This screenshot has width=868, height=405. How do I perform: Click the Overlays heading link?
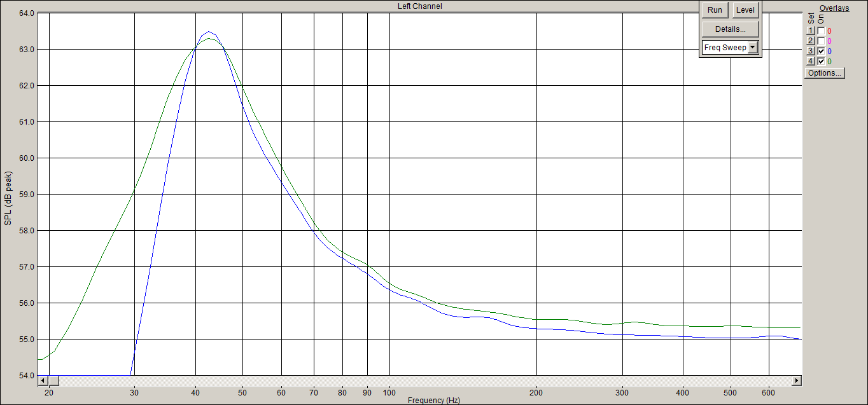coord(834,8)
